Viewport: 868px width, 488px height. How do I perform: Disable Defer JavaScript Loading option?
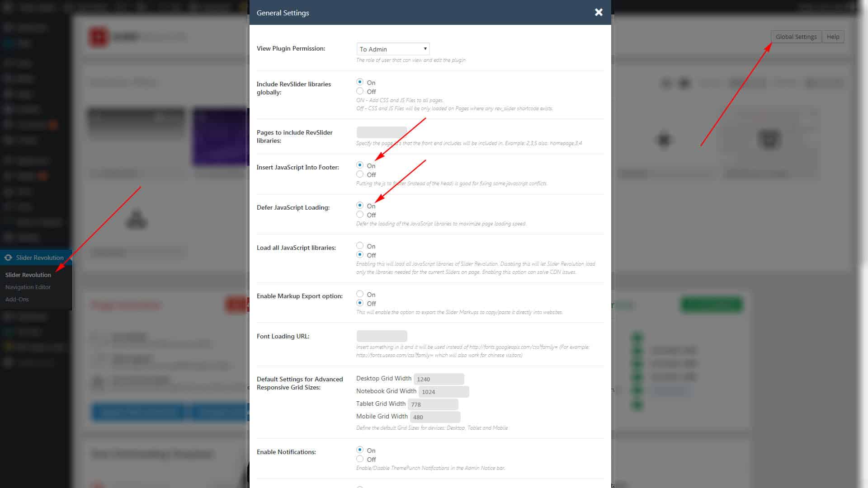point(360,215)
